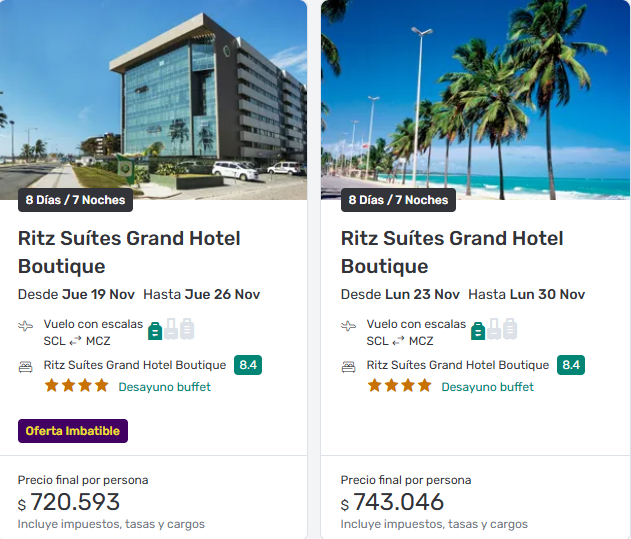Open Ritz Suítes title, Lun 23 Nov package
Viewport: 631px width, 539px height.
(x=452, y=252)
